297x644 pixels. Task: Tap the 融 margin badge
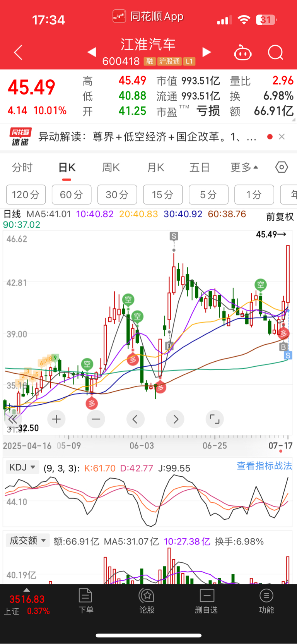150,61
